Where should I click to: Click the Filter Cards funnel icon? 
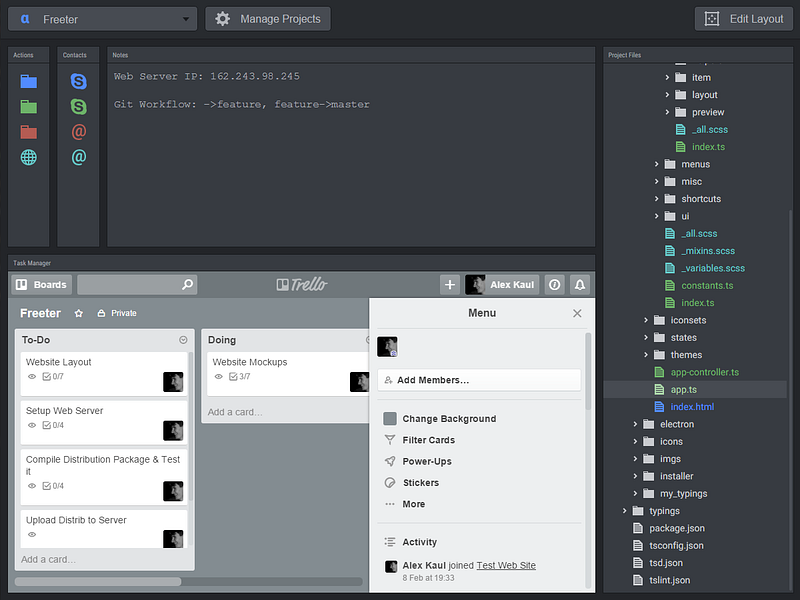pos(390,440)
